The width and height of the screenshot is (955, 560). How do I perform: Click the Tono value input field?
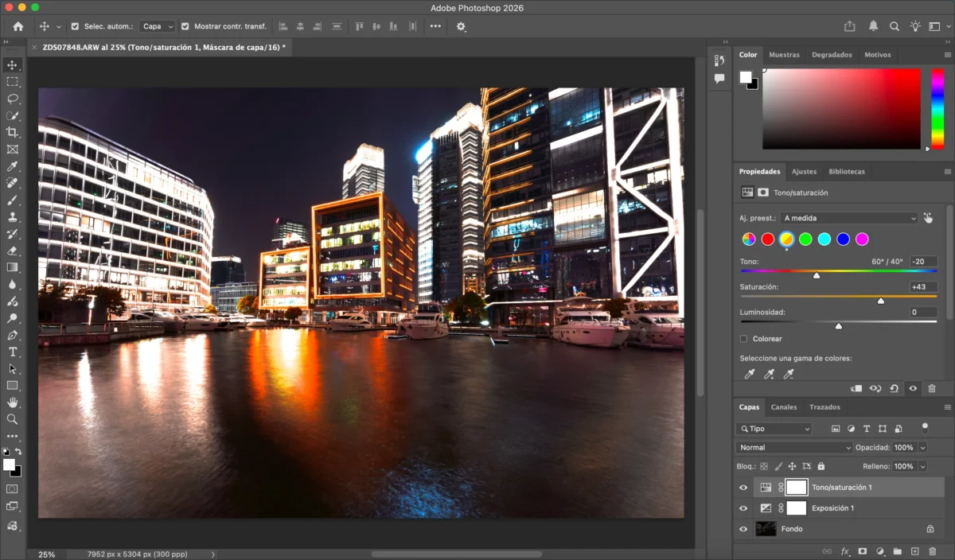(923, 262)
